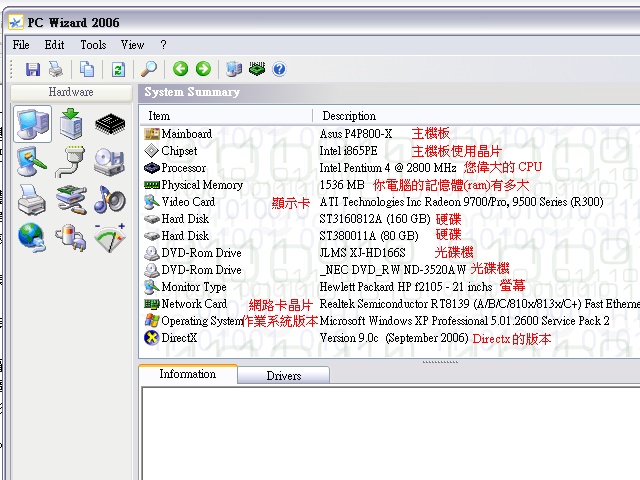Select Network globe icon in Hardware panel
The image size is (640, 480).
32,238
